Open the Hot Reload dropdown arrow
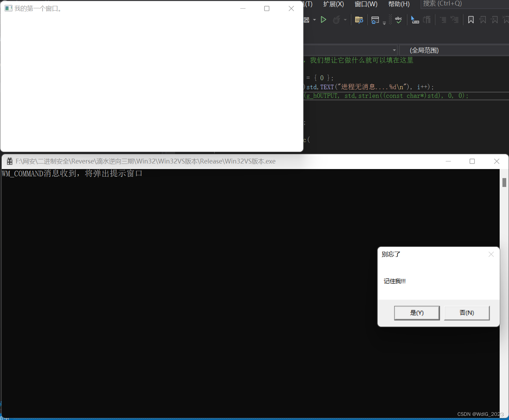509x420 pixels. coord(345,20)
